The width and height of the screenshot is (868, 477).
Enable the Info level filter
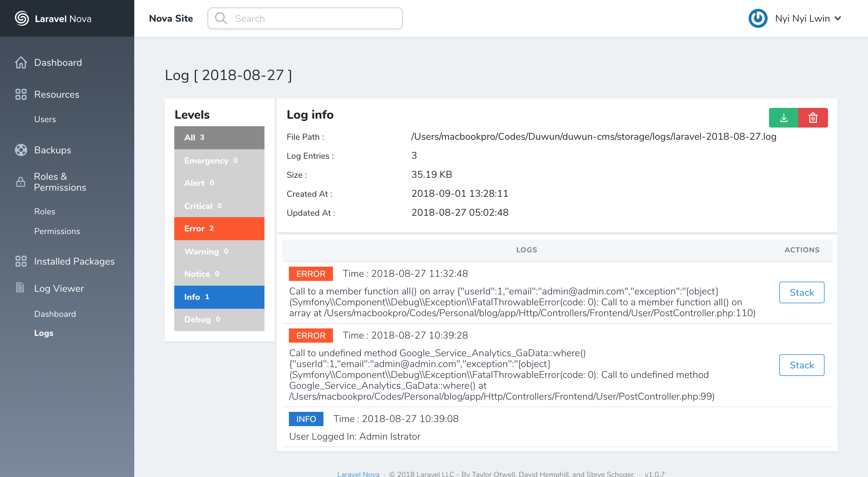click(x=219, y=297)
